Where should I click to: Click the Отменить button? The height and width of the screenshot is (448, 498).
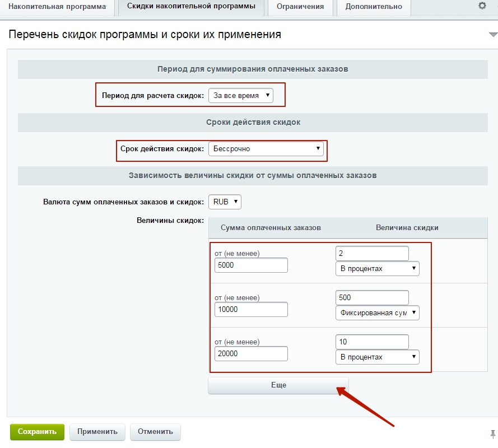(155, 432)
